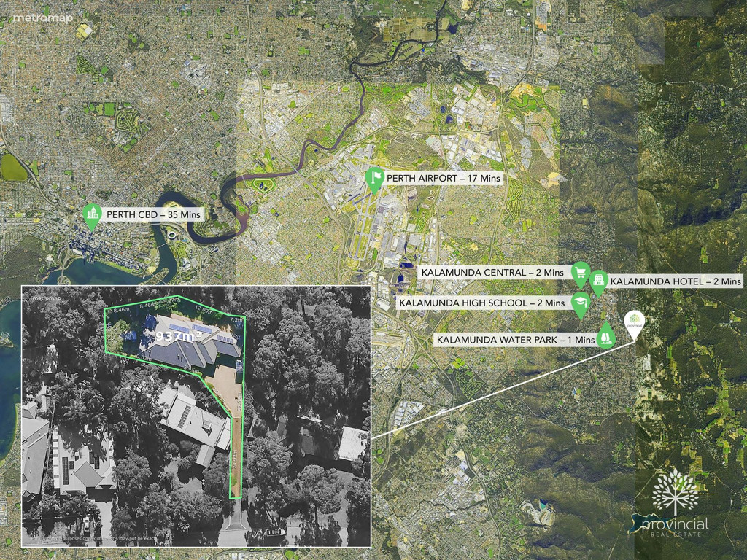Click the 937m² area label on the property

tap(175, 336)
